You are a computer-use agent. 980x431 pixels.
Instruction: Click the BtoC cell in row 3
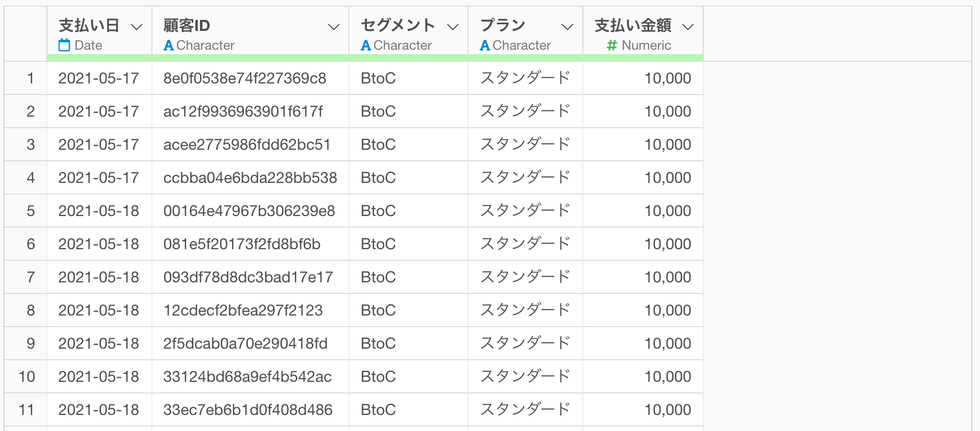pyautogui.click(x=378, y=145)
